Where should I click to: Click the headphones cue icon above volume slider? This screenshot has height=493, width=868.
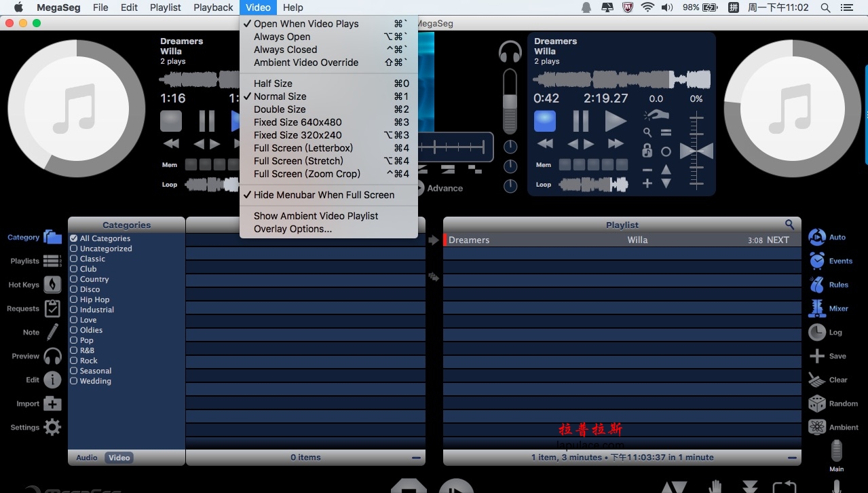tap(510, 52)
